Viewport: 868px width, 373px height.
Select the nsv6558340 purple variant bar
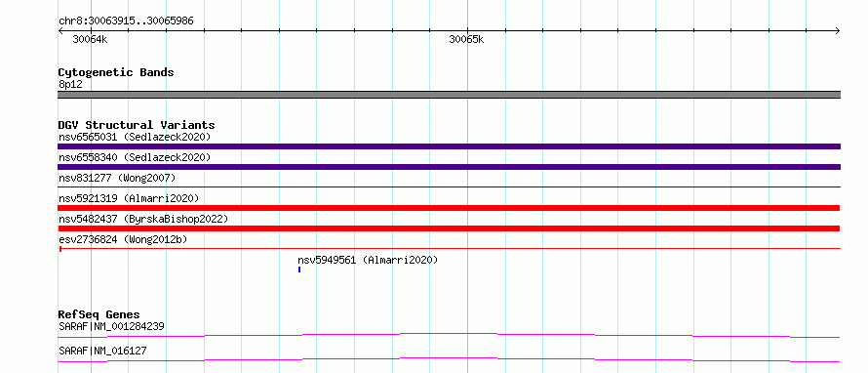449,167
